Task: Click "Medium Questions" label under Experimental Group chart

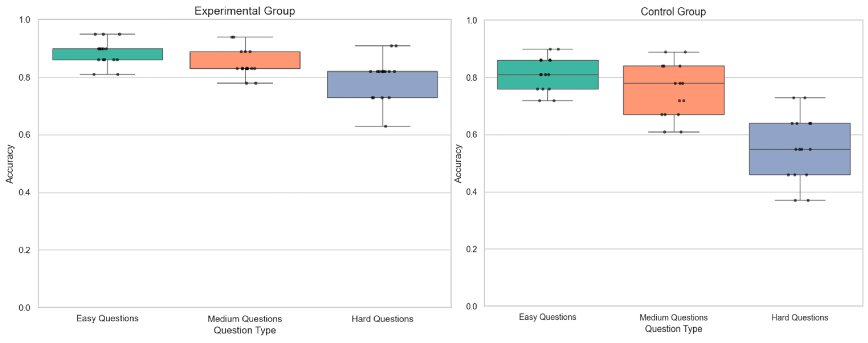Action: pyautogui.click(x=245, y=319)
